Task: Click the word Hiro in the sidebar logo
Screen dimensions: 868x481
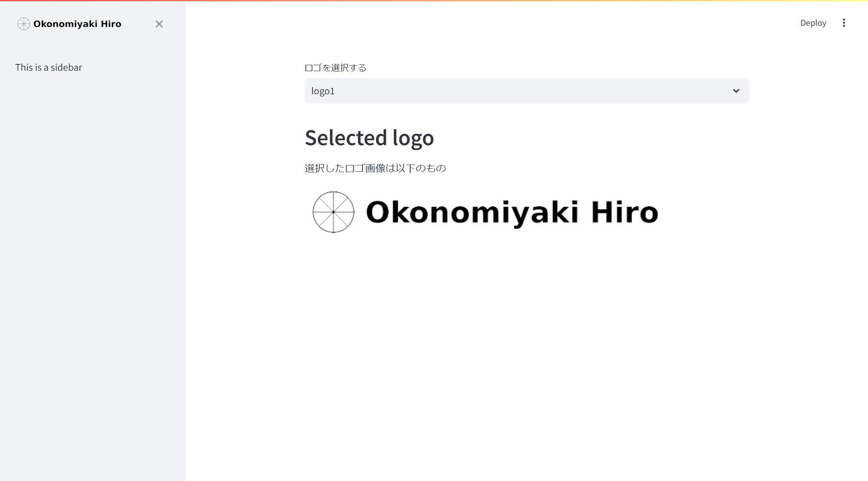Action: (x=111, y=24)
